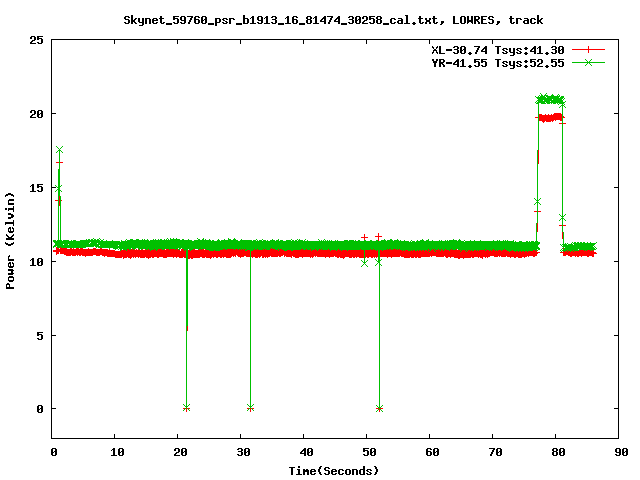
Task: Select legend entry YR-41.55 Tsys:52.55
Action: (x=498, y=63)
